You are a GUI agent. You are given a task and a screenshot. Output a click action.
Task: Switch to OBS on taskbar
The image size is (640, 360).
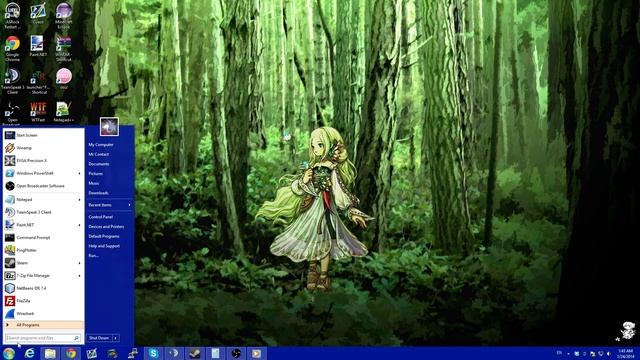click(x=236, y=353)
